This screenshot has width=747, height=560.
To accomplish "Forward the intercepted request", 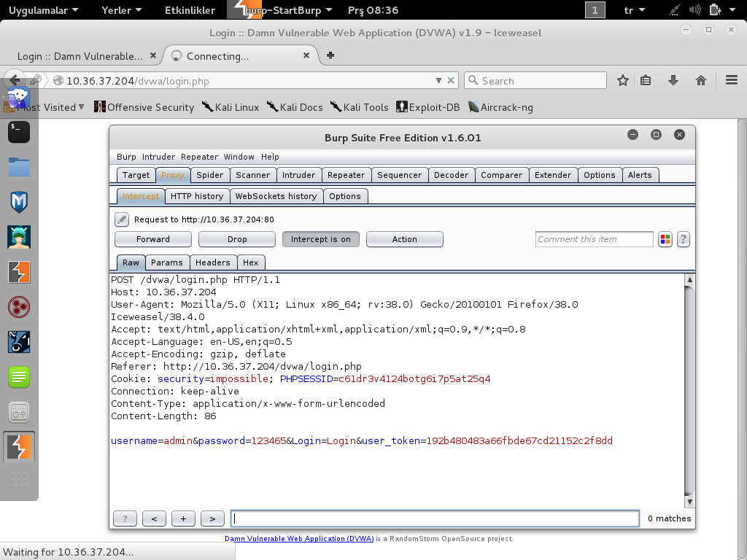I will click(x=153, y=239).
